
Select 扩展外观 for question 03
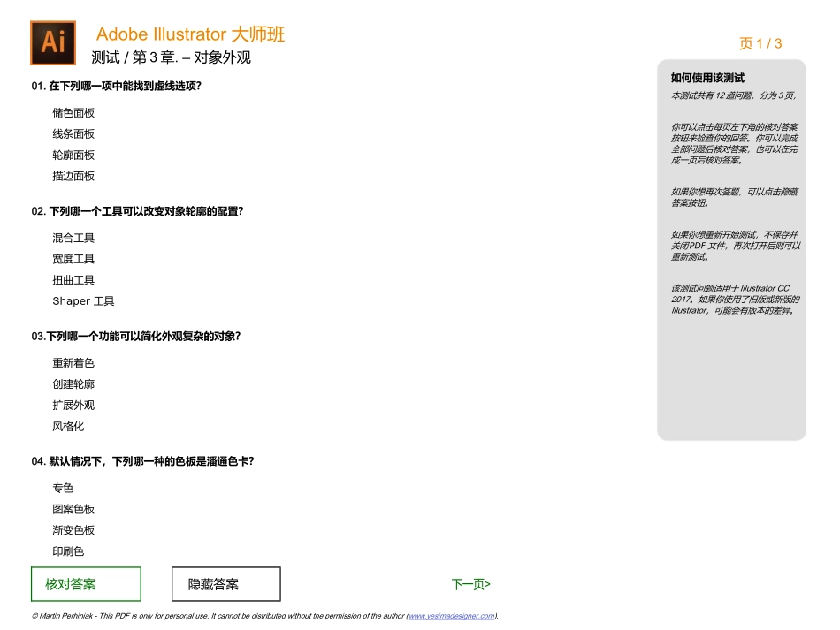click(x=73, y=405)
